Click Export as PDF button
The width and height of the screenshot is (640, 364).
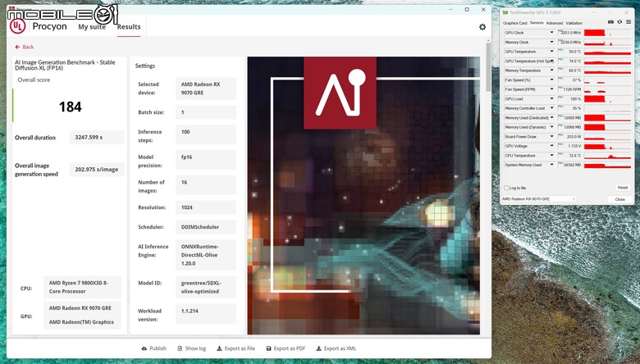pyautogui.click(x=286, y=348)
